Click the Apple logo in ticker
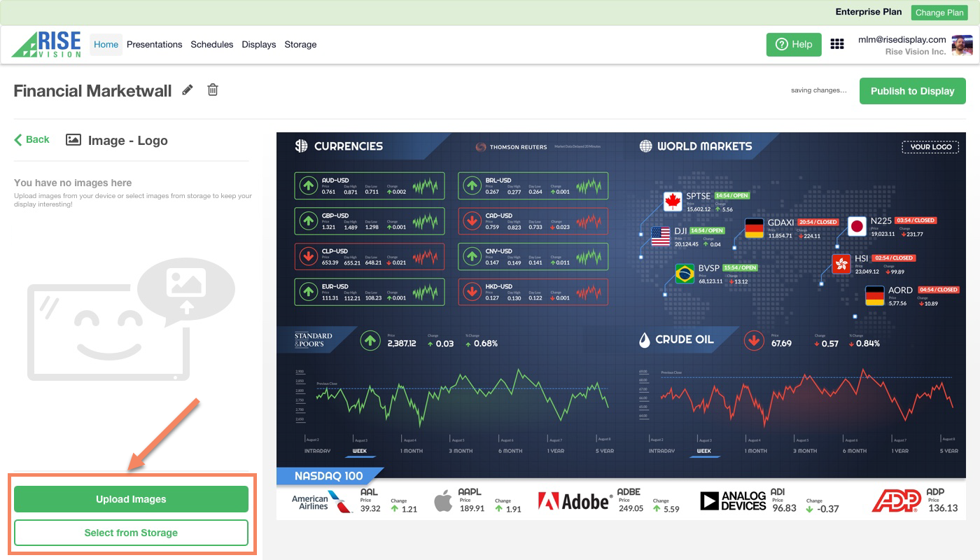Screen dimensions: 980x560 pyautogui.click(x=443, y=501)
